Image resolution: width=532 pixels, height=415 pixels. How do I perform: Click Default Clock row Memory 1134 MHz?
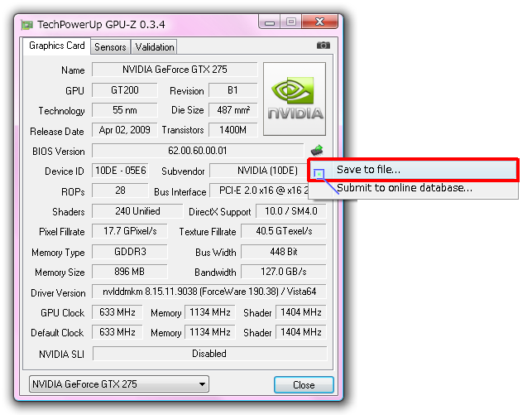(209, 332)
